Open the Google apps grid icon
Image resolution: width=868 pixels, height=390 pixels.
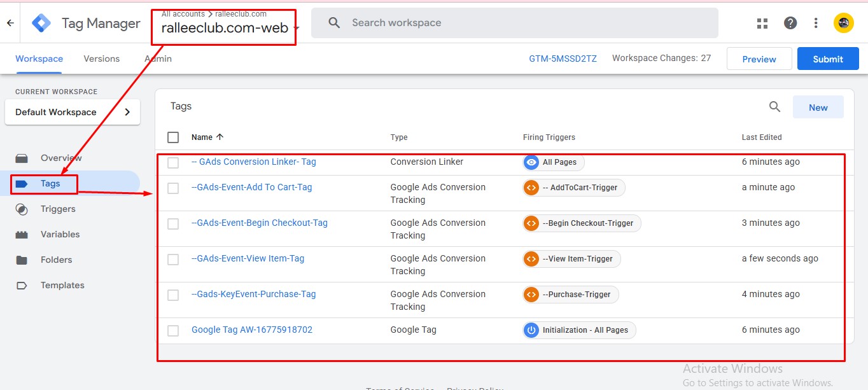pyautogui.click(x=762, y=23)
